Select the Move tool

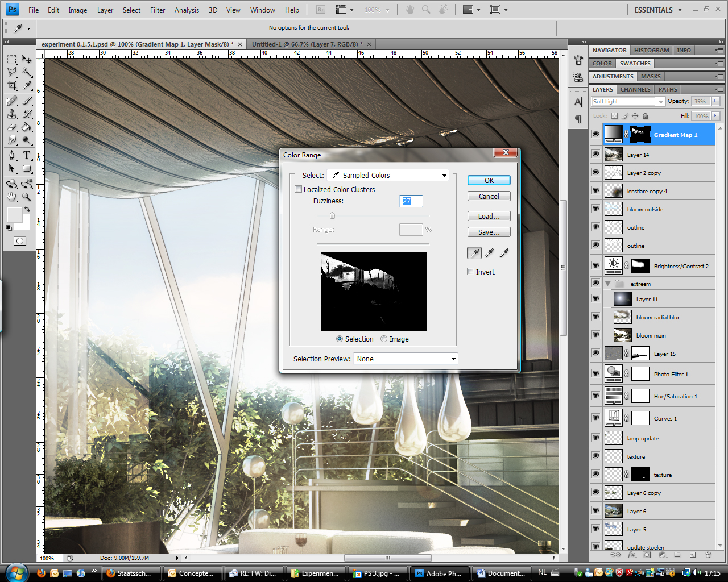pyautogui.click(x=27, y=59)
